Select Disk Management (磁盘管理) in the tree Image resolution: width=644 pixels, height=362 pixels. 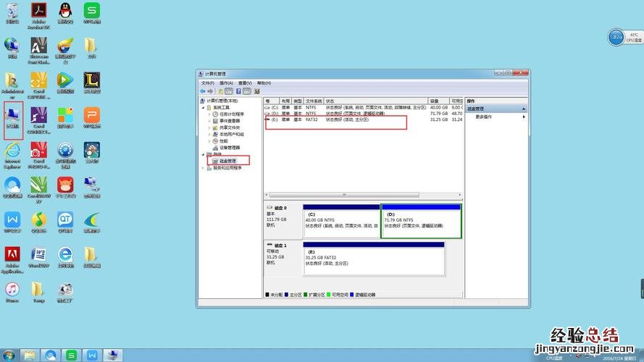tap(229, 161)
